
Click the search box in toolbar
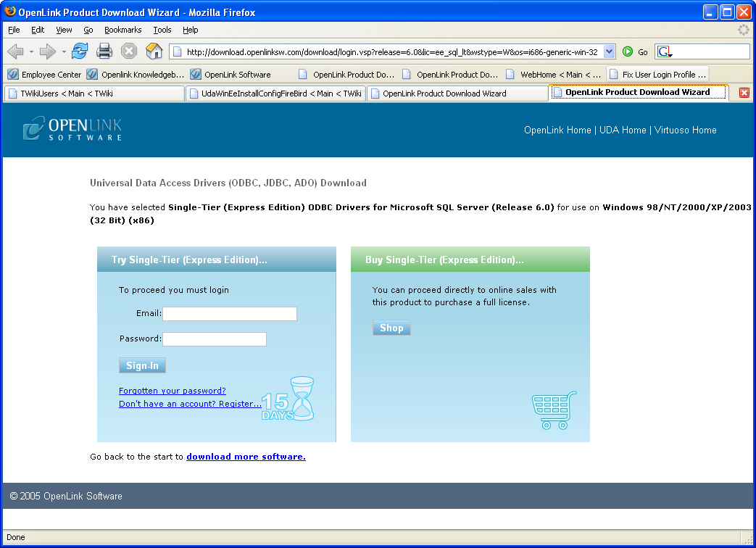pyautogui.click(x=711, y=51)
